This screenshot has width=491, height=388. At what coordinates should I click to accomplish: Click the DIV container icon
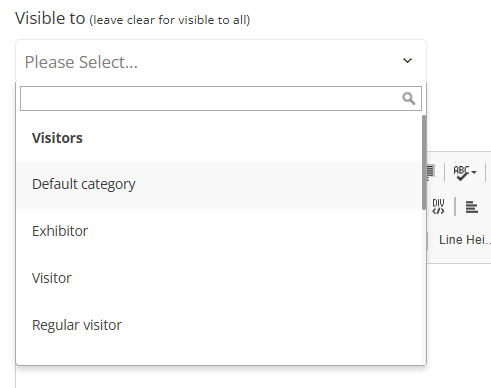438,207
